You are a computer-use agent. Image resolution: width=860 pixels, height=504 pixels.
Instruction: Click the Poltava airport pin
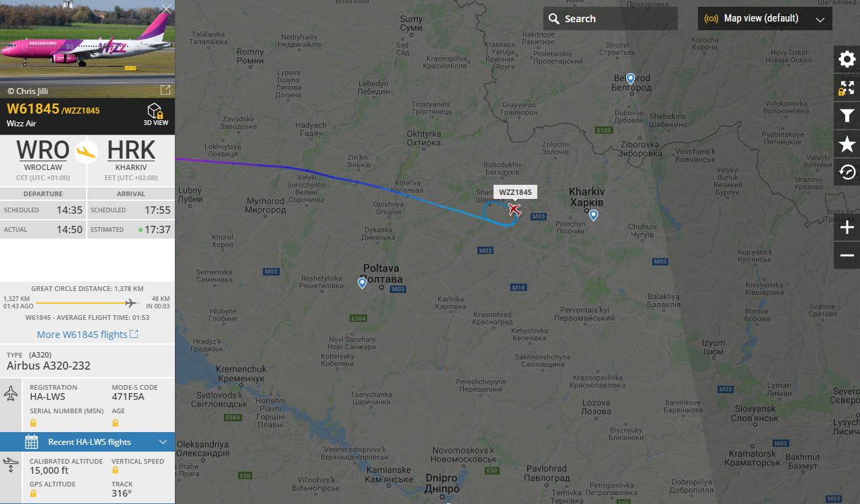click(x=362, y=283)
